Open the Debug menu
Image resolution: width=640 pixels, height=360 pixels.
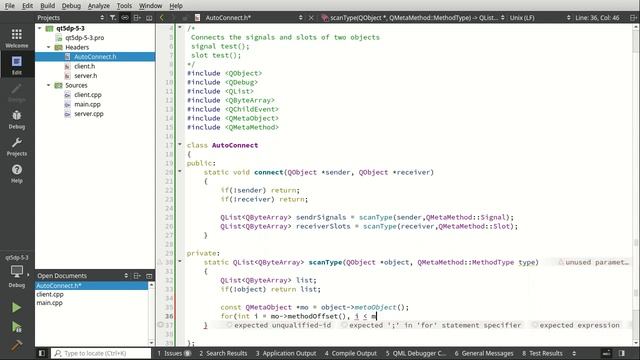pyautogui.click(x=71, y=6)
